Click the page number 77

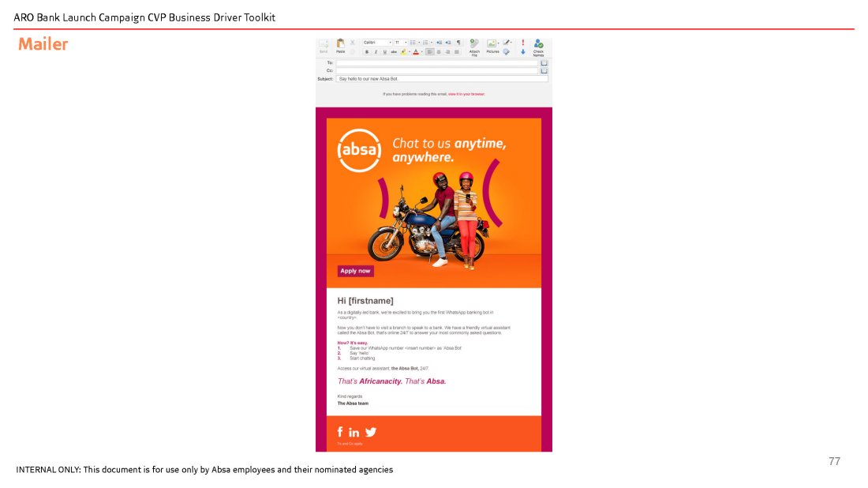[x=834, y=461]
